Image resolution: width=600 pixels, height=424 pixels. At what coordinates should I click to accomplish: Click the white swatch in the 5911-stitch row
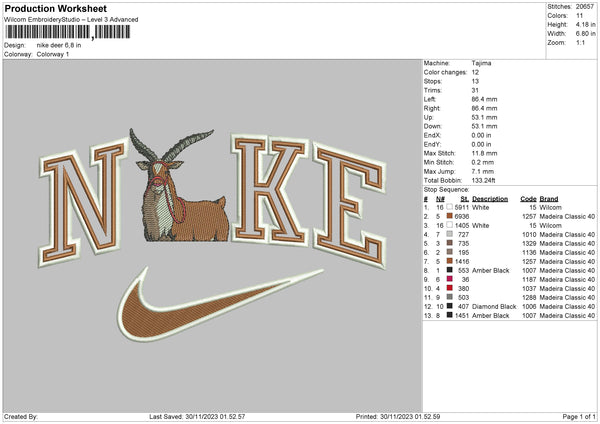pos(449,207)
